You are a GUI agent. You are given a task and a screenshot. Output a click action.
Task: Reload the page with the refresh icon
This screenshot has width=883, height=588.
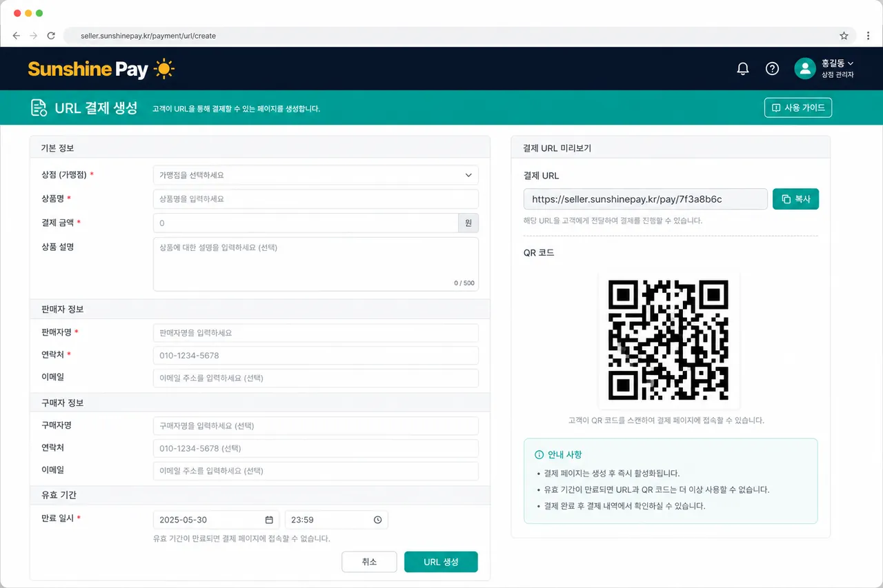(51, 36)
